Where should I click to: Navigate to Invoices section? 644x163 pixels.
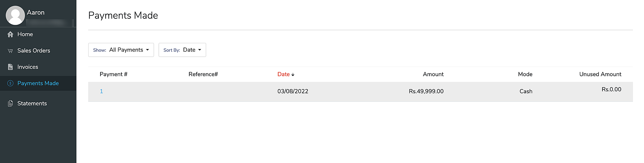(28, 67)
